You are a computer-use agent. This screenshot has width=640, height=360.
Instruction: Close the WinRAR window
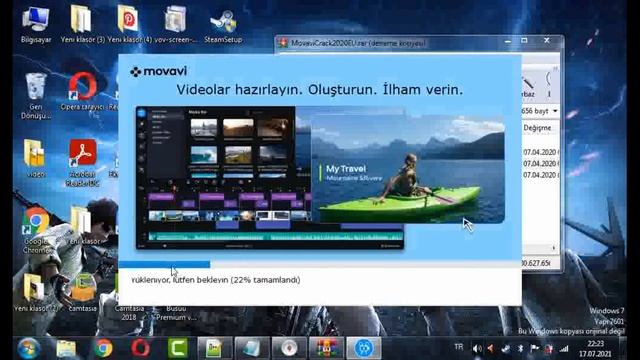click(x=547, y=40)
